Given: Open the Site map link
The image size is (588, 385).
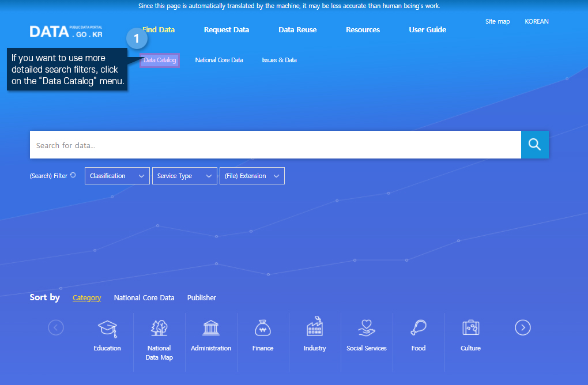Looking at the screenshot, I should pos(497,22).
